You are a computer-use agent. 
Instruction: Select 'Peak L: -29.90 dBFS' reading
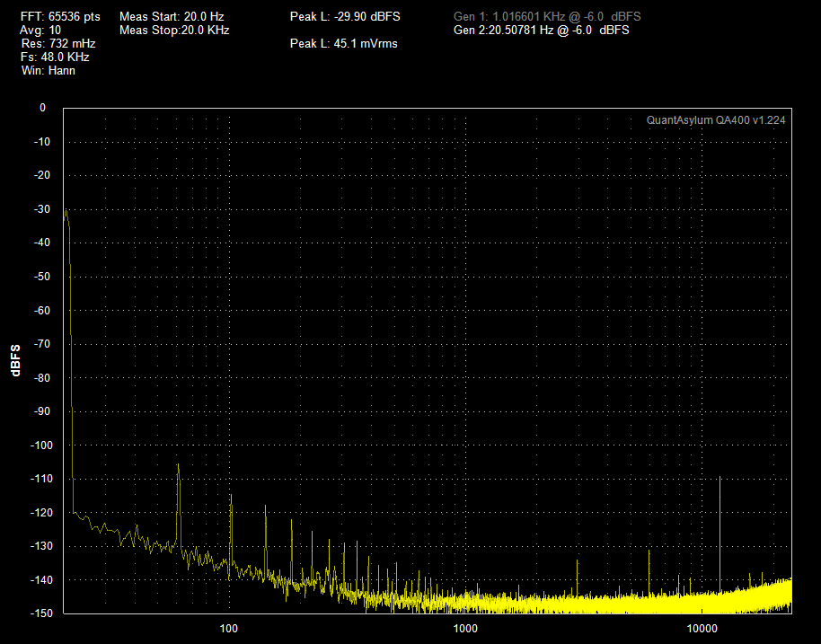[345, 17]
